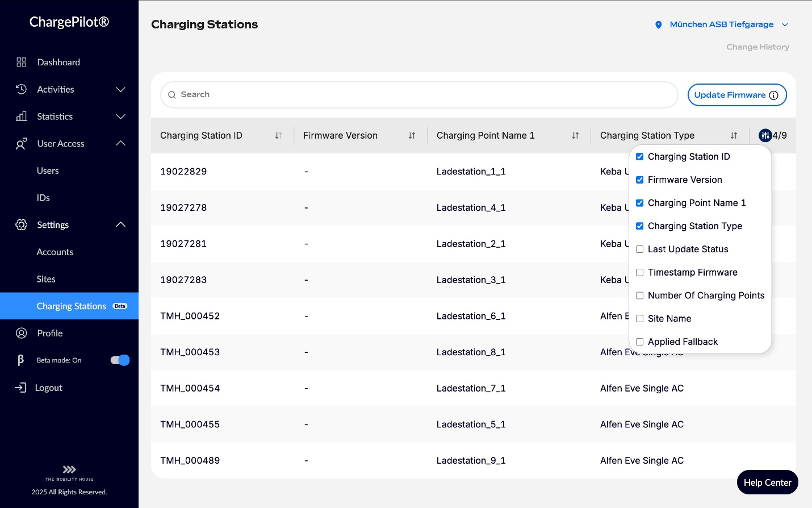The image size is (812, 508).
Task: Uncheck Charging Point Name 1 checkbox
Action: pyautogui.click(x=640, y=203)
